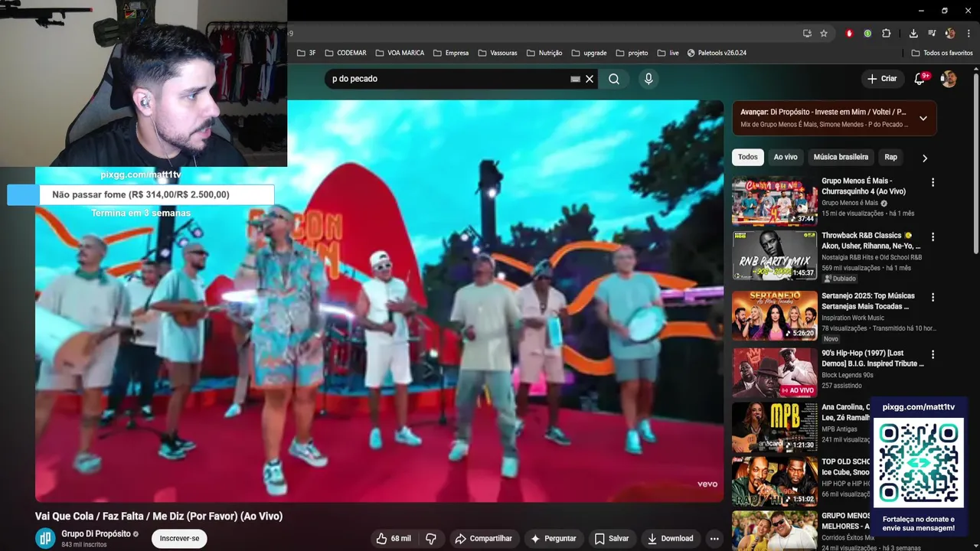Expand the Avançar playlist panel chevron

923,119
